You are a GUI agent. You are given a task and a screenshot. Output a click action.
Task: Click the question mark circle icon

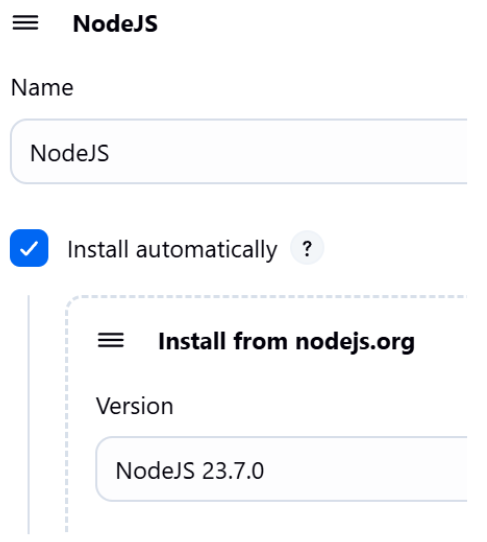pyautogui.click(x=307, y=248)
